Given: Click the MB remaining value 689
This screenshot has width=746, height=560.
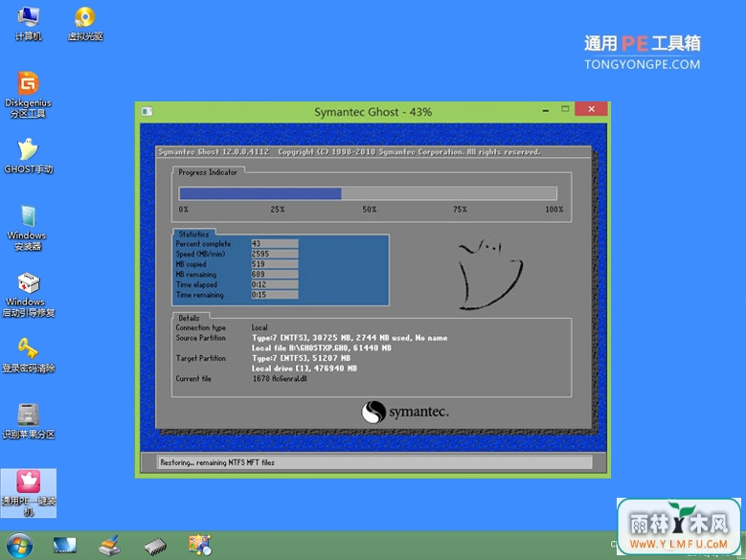Looking at the screenshot, I should click(x=275, y=275).
